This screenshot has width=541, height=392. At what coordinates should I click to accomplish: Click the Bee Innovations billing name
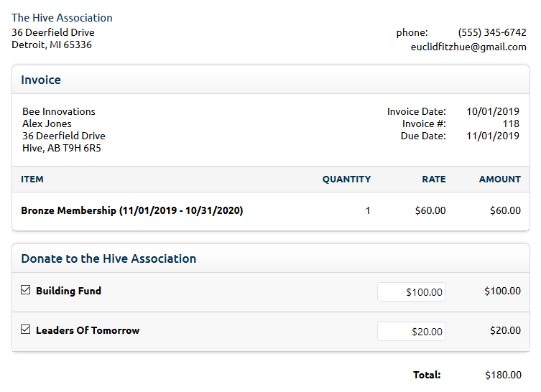(59, 111)
